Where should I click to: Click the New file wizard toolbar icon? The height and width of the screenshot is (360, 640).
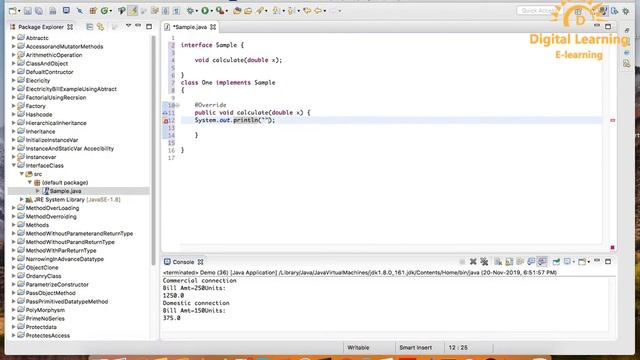pos(13,11)
